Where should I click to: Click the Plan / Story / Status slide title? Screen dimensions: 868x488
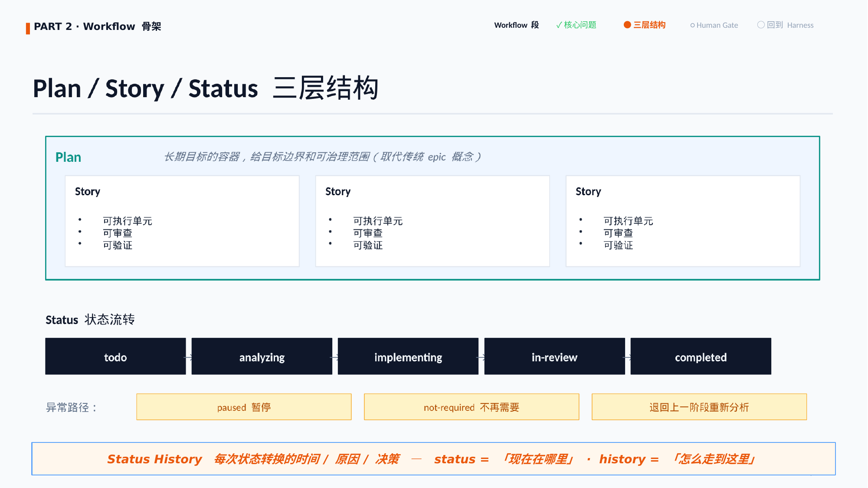tap(206, 88)
